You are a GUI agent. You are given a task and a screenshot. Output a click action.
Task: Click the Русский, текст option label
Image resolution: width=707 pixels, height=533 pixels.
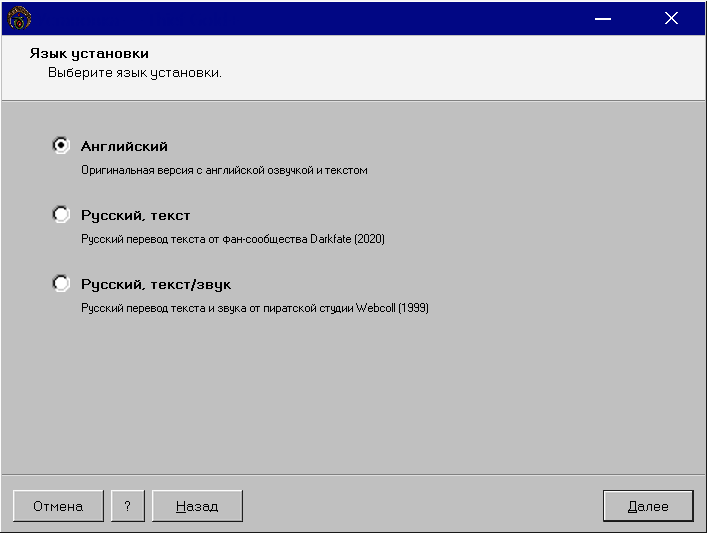[135, 215]
